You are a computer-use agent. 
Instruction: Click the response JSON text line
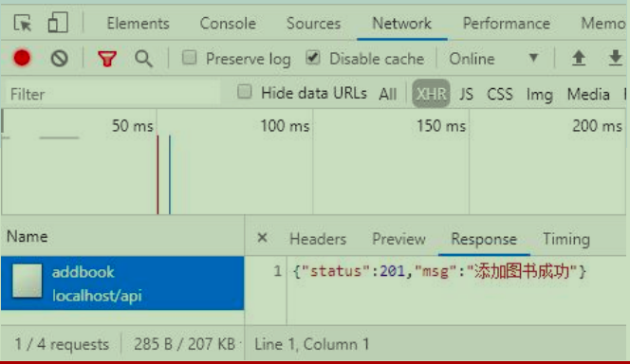tap(439, 271)
